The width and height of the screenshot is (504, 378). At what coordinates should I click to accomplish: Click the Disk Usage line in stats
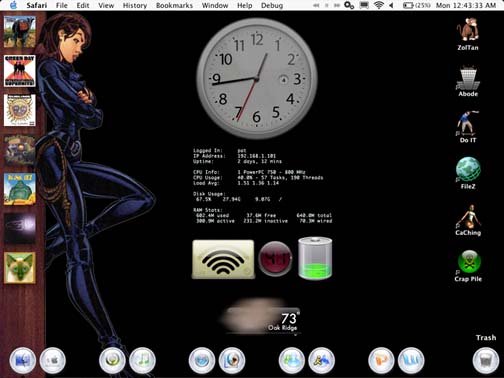click(x=209, y=194)
